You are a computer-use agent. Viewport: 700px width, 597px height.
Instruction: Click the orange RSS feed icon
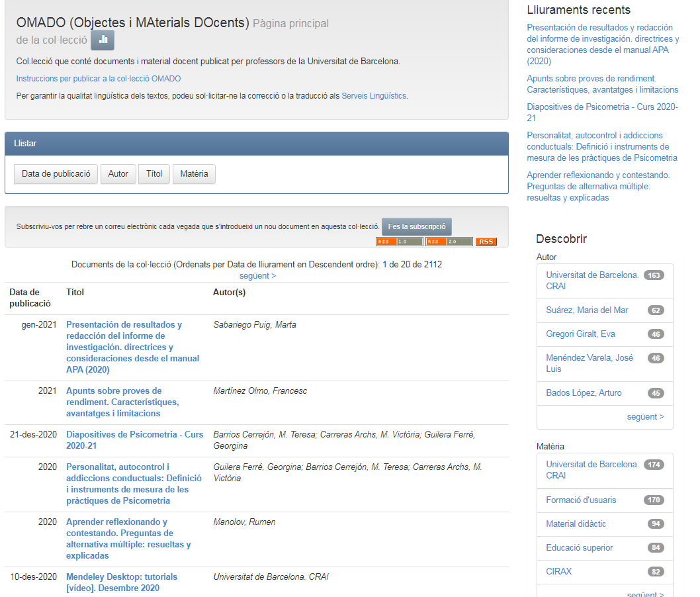click(486, 242)
